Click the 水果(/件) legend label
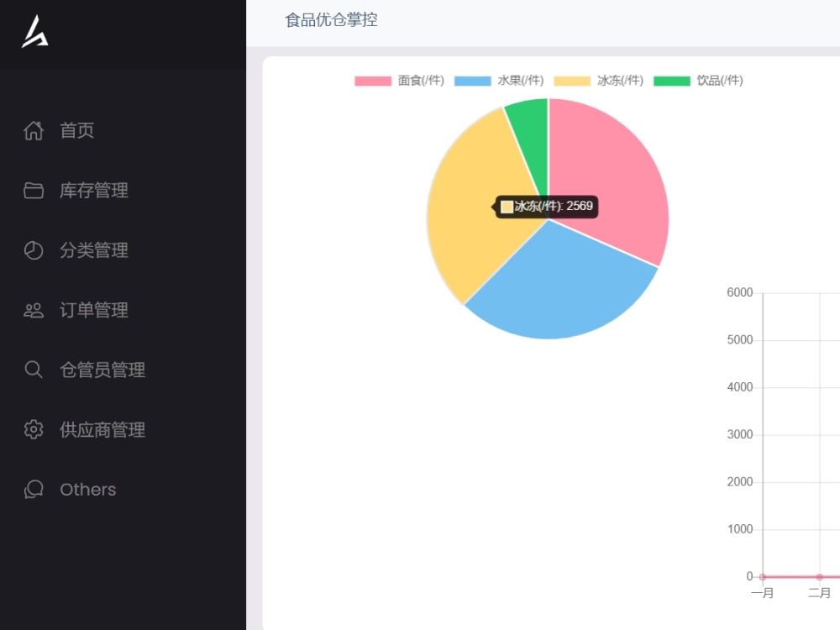The height and width of the screenshot is (630, 840). 521,81
